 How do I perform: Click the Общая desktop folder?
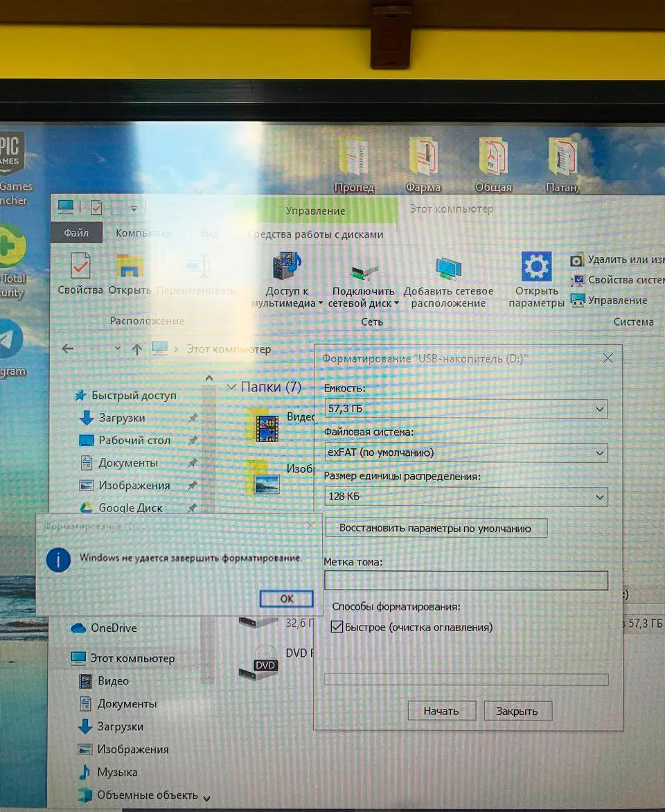click(x=494, y=166)
